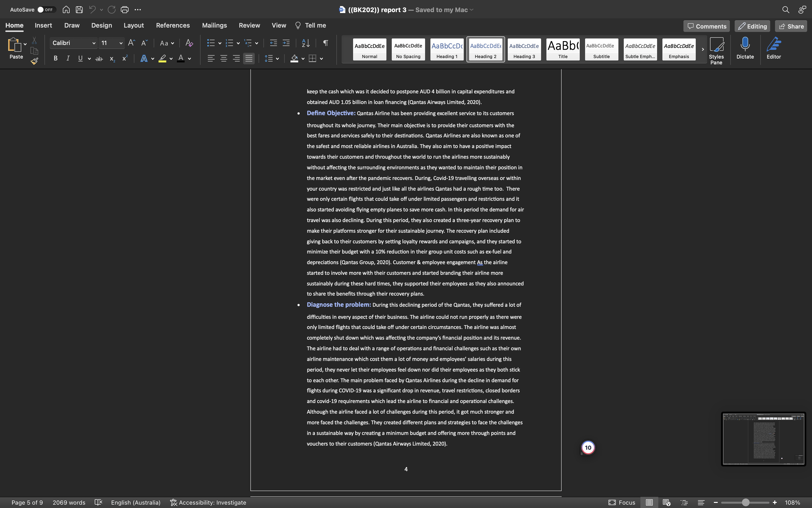Expand the numbered list options arrow
812x508 pixels.
[238, 43]
